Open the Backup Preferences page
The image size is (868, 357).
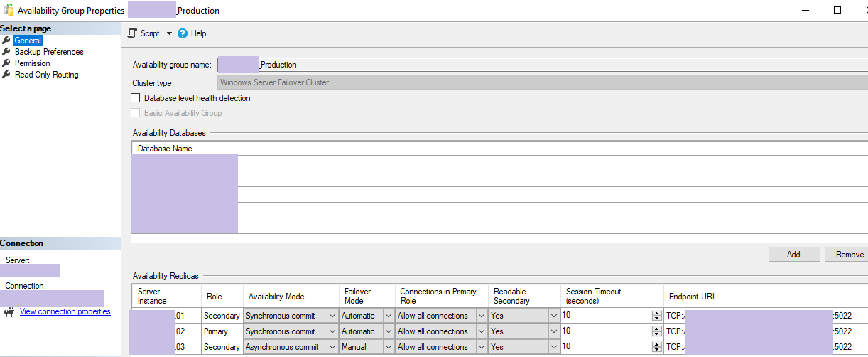click(49, 52)
